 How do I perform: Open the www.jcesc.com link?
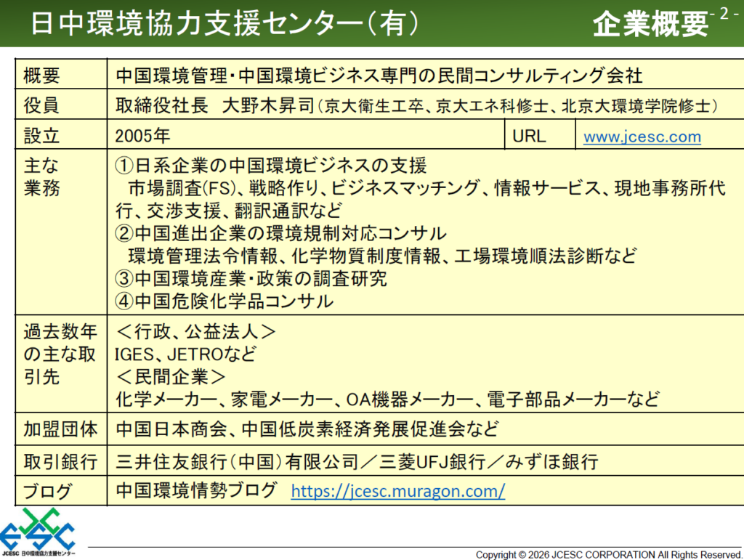[642, 137]
